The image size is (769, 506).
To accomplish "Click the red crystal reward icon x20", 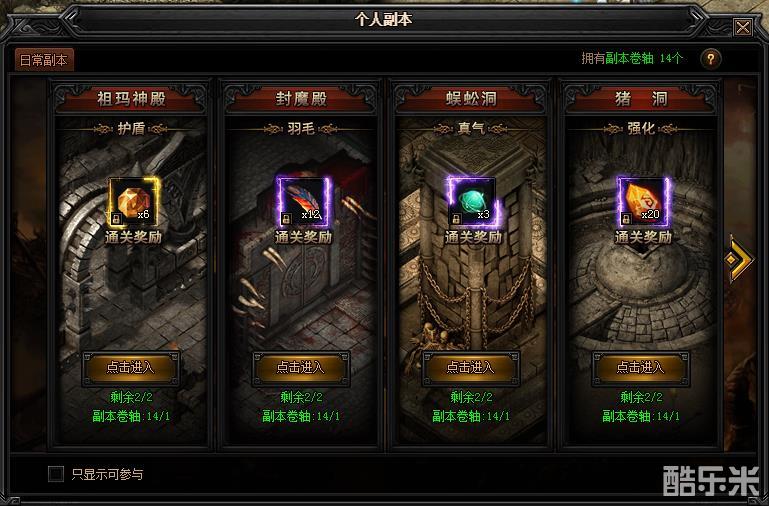I will [642, 202].
